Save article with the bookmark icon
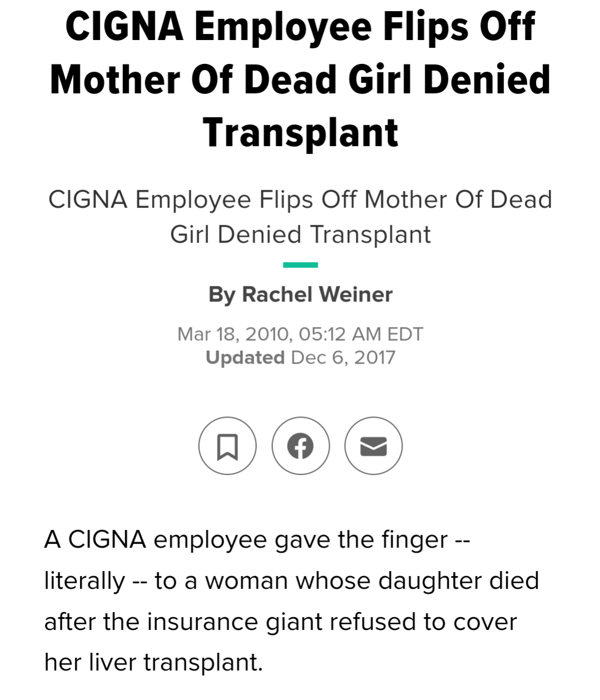Screen dimensions: 600x700 [x=227, y=446]
